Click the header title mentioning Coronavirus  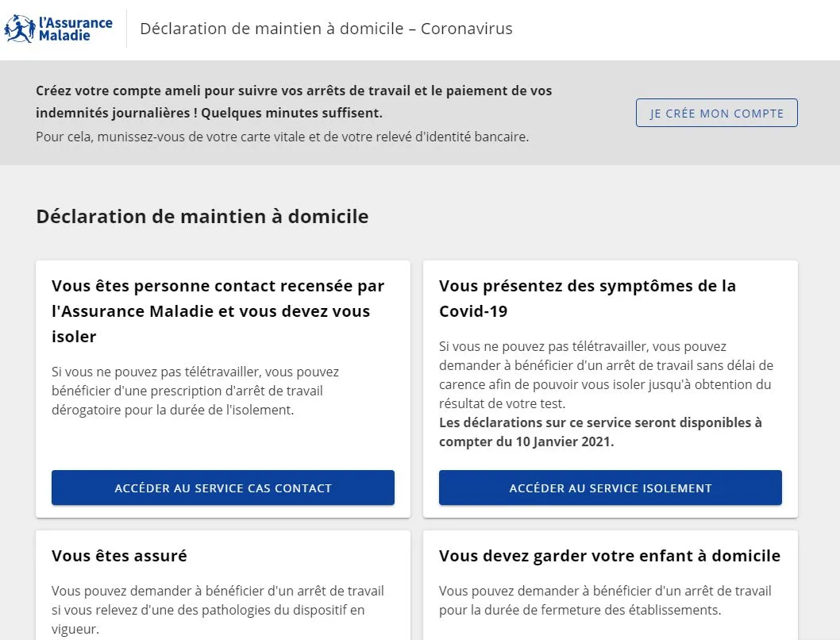click(326, 29)
